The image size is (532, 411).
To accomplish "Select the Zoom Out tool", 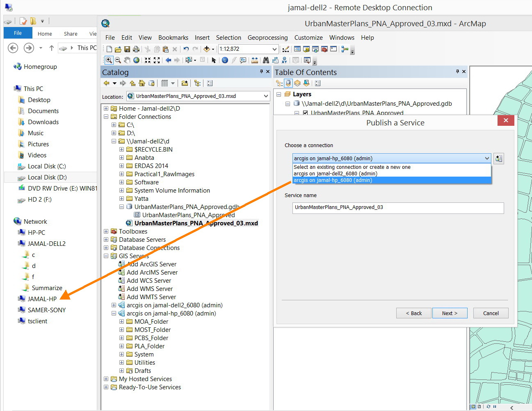I will (x=118, y=60).
